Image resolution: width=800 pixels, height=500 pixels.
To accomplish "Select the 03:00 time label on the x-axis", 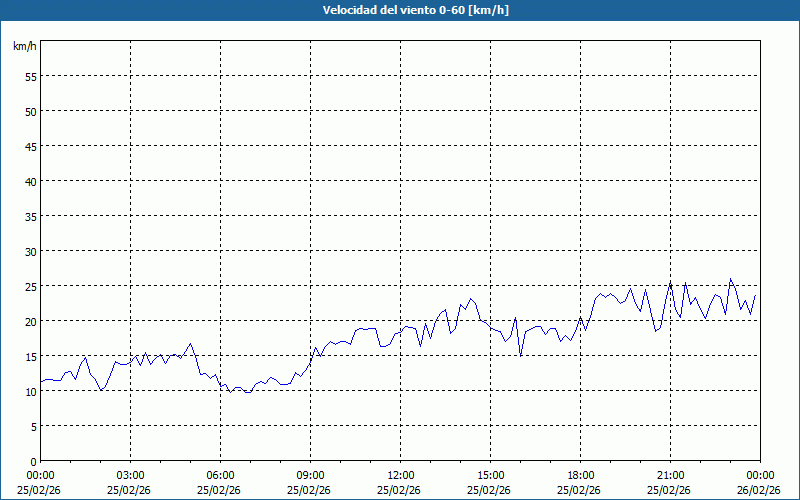I will (130, 475).
